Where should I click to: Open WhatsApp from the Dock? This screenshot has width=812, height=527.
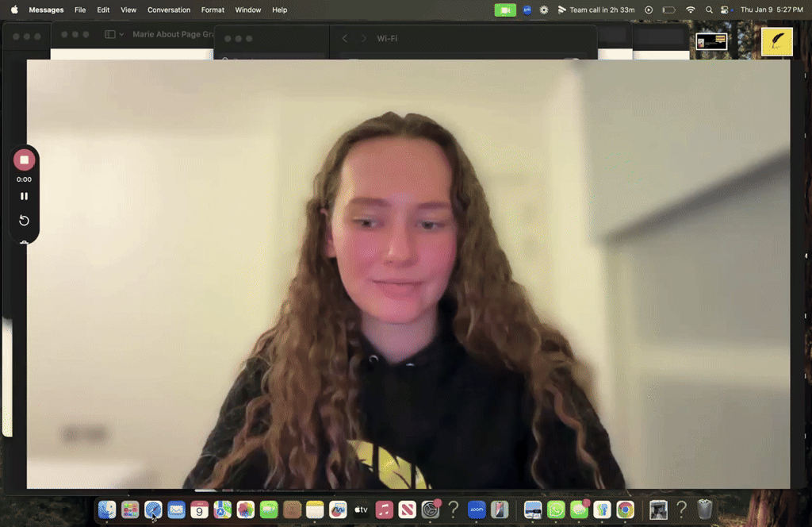pyautogui.click(x=556, y=510)
